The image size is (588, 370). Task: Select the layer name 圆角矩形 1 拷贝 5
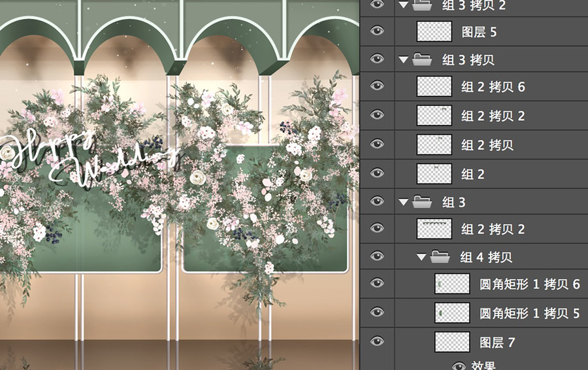[x=530, y=313]
